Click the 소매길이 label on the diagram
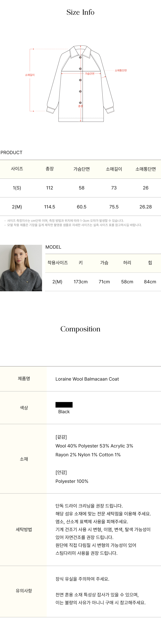Image resolution: width=161 pixels, height=644 pixels. point(30,75)
